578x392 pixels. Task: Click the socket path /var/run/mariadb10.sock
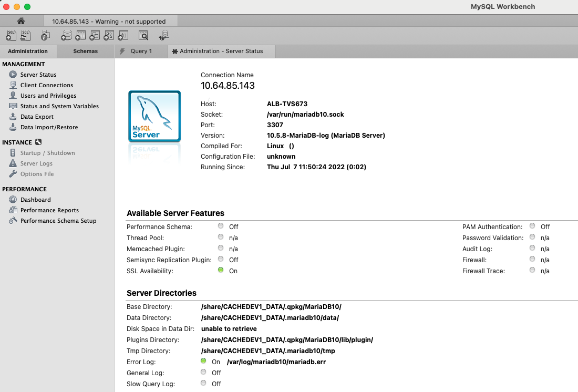[305, 115]
